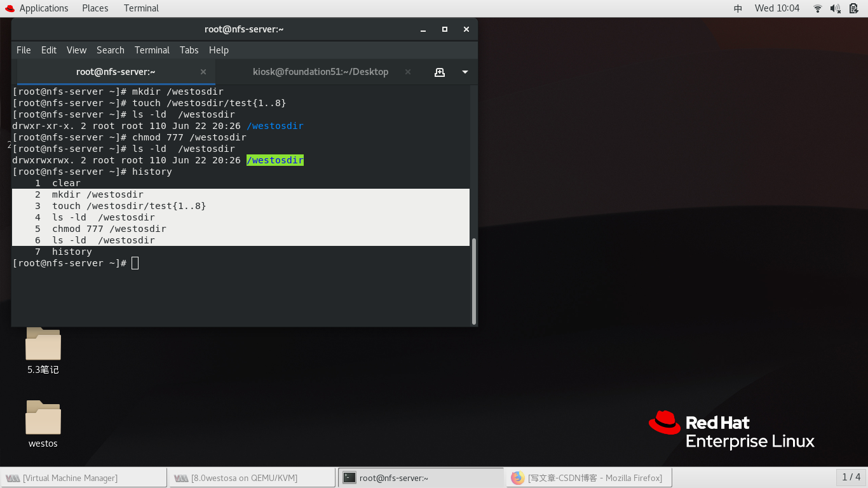Minimize the terminal window

(x=423, y=29)
